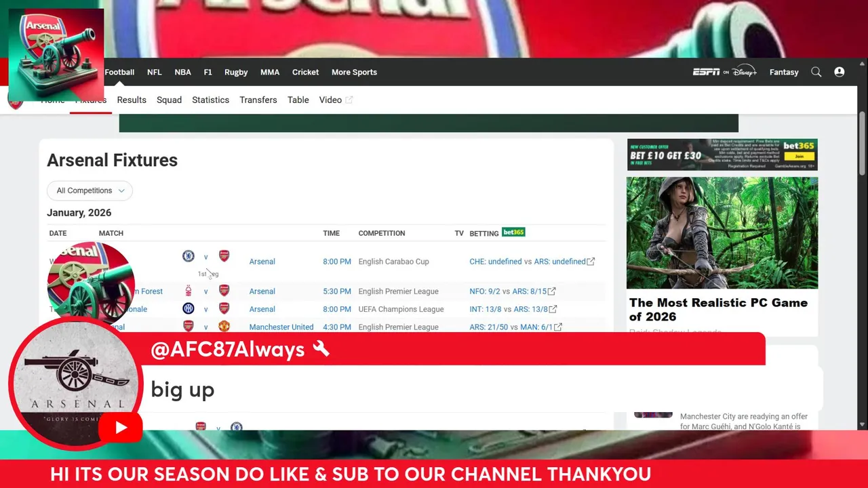Select the NBA menu item
The width and height of the screenshot is (868, 488).
tap(182, 72)
